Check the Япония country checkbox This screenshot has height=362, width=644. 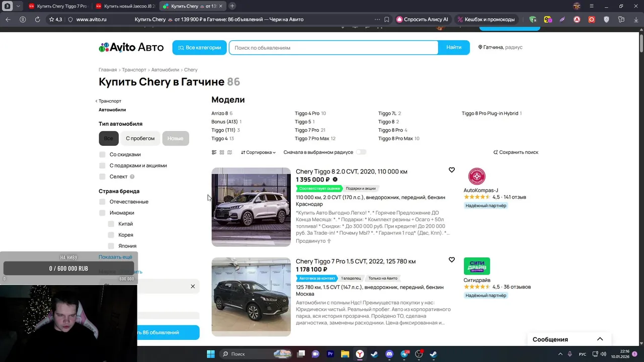(111, 246)
